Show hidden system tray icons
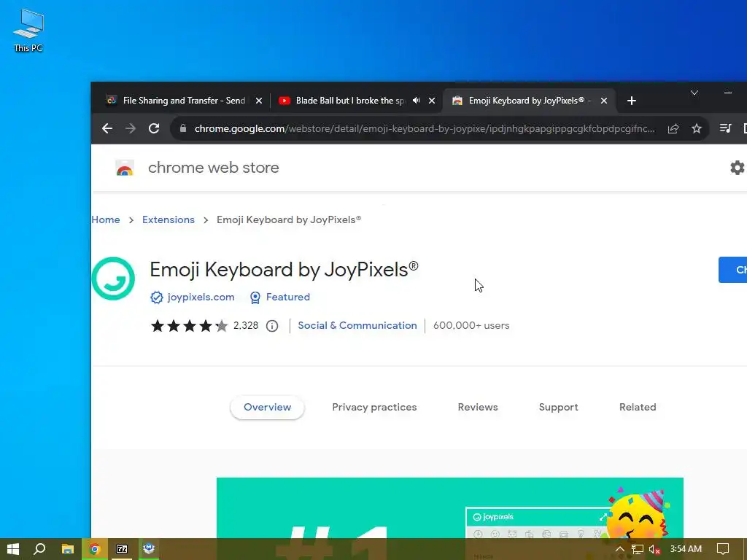This screenshot has height=560, width=747. point(619,549)
